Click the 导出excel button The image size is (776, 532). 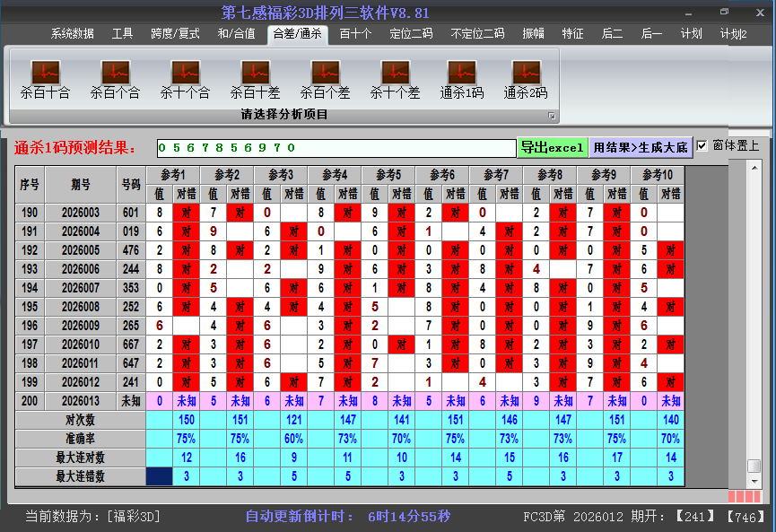click(x=552, y=147)
